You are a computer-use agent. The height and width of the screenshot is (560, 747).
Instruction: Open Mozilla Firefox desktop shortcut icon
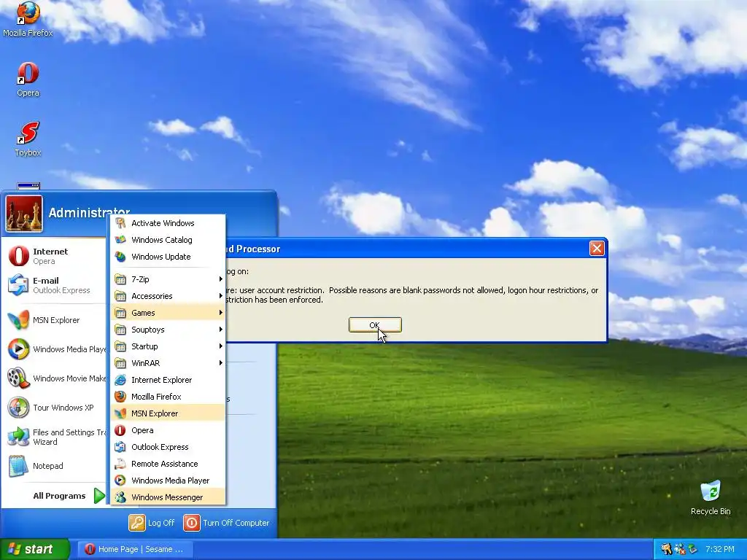(28, 13)
